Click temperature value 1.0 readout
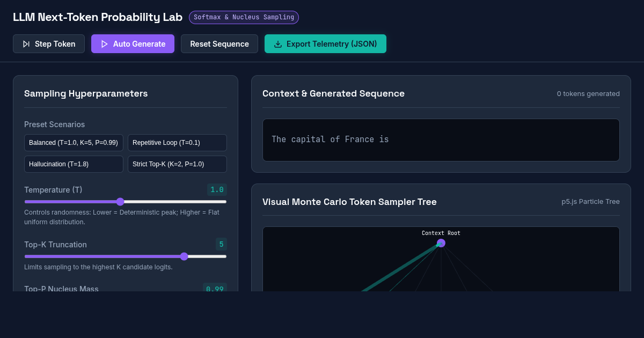The height and width of the screenshot is (338, 644). (217, 190)
